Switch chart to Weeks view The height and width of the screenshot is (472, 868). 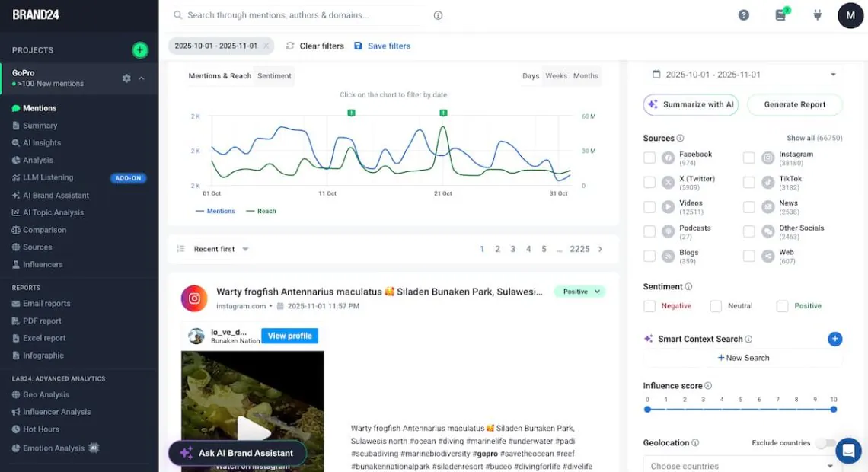(556, 75)
